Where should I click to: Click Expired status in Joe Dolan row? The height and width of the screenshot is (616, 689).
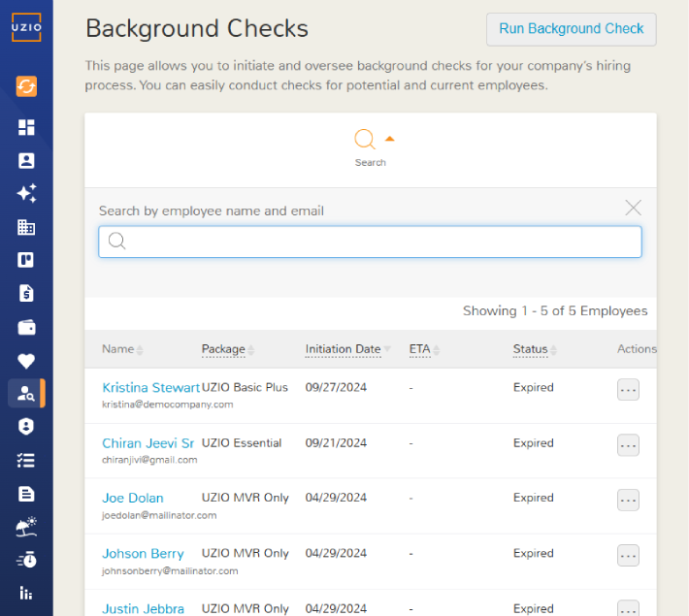coord(533,498)
